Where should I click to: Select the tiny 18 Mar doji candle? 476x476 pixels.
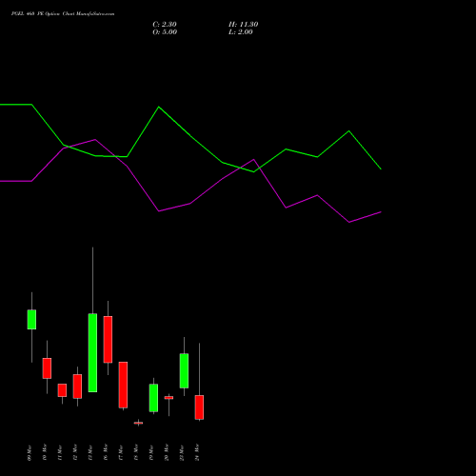pos(138,423)
